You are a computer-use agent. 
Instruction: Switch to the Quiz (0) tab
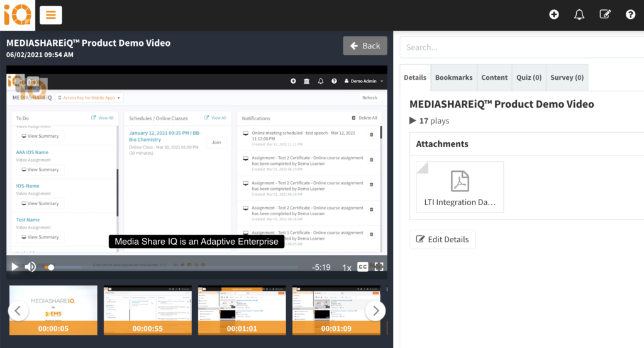click(528, 77)
